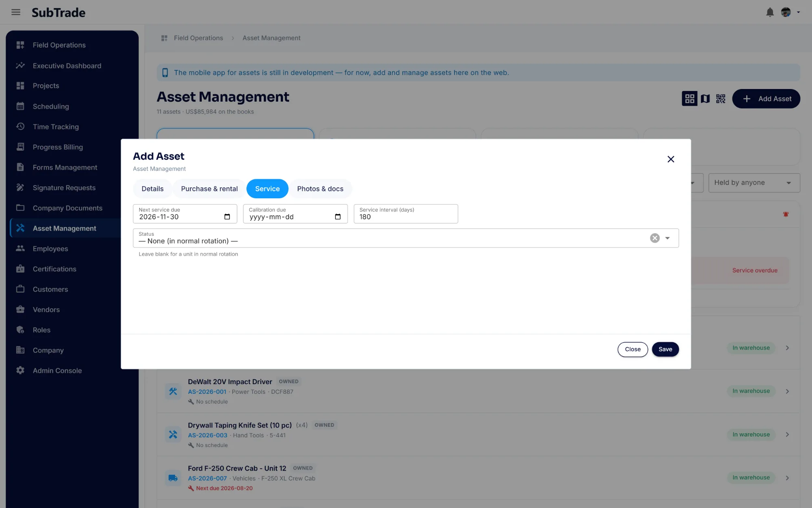Click the Service overdue label

(x=755, y=270)
